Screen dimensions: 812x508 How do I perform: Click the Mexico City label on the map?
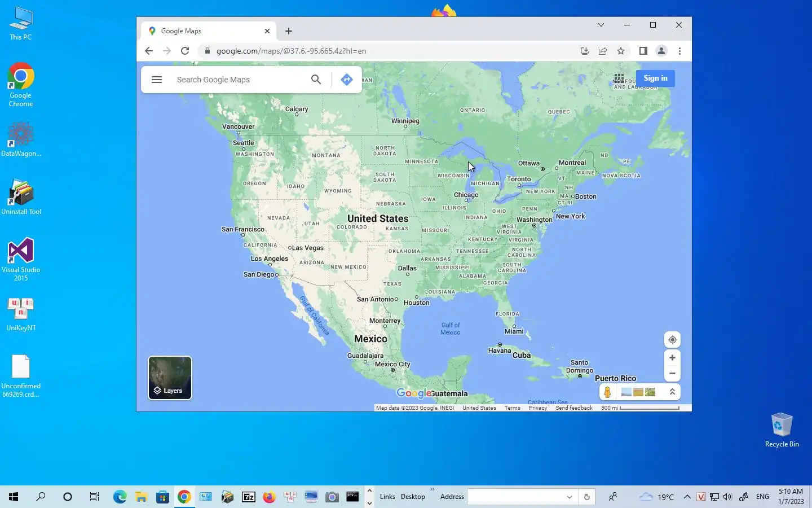[392, 364]
